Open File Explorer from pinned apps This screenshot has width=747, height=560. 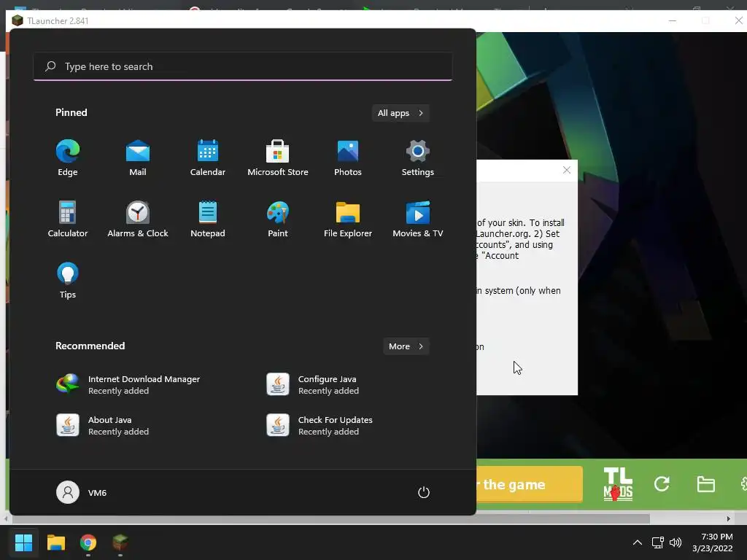point(348,219)
